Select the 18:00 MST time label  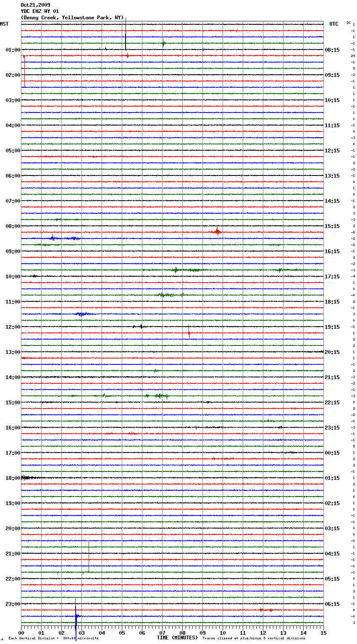tap(13, 478)
